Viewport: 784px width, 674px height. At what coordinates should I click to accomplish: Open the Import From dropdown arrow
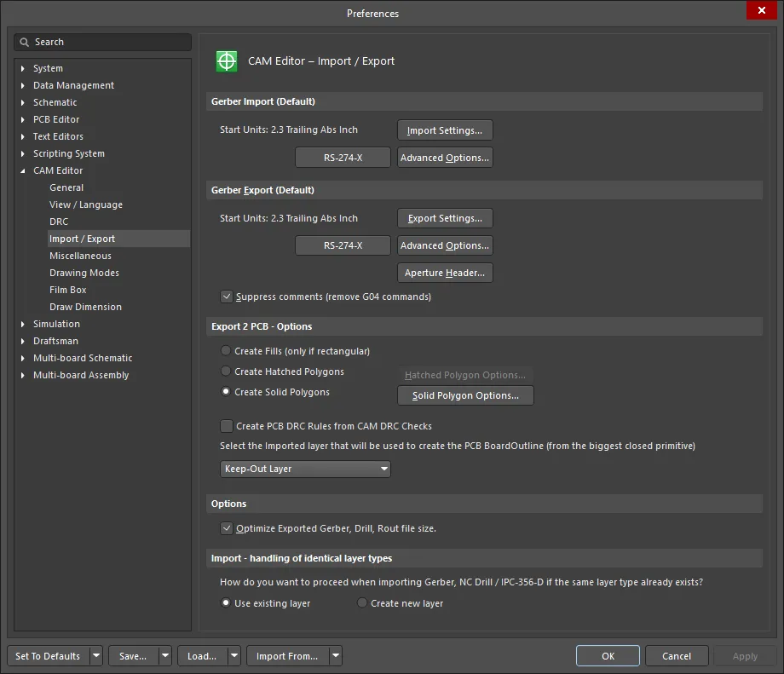click(336, 655)
